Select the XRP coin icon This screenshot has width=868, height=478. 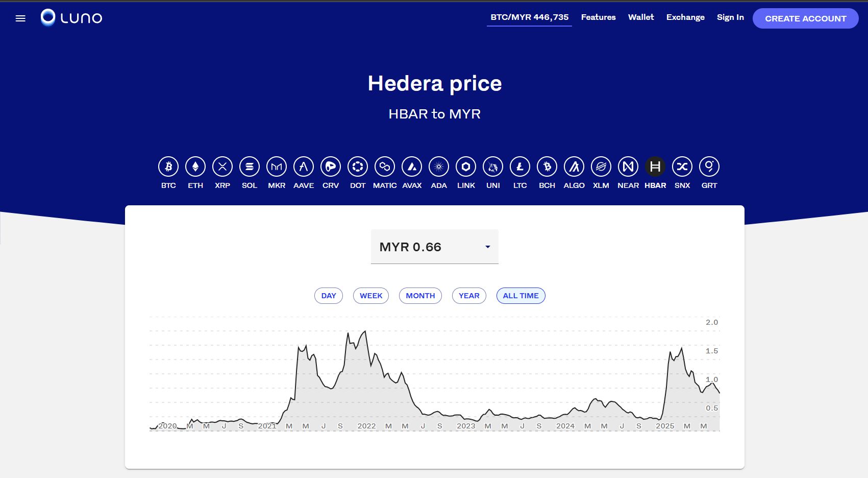(x=222, y=166)
